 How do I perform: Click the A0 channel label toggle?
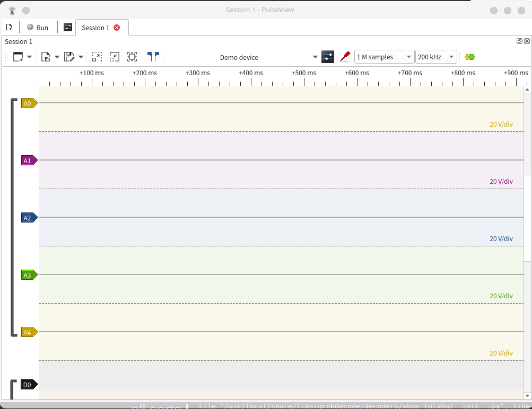(x=29, y=103)
